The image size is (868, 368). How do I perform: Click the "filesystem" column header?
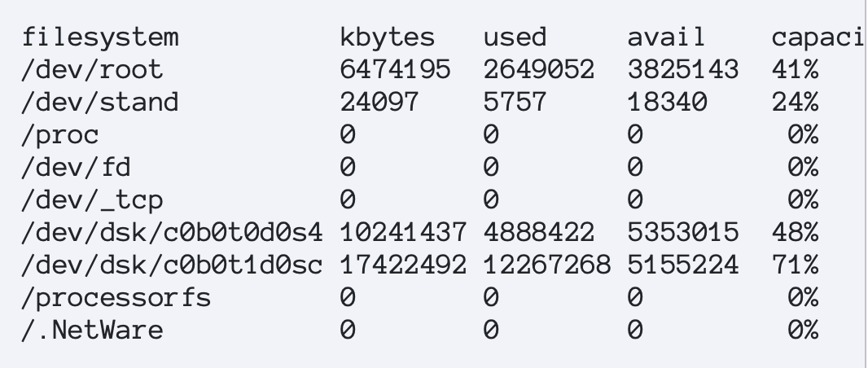coord(100,37)
